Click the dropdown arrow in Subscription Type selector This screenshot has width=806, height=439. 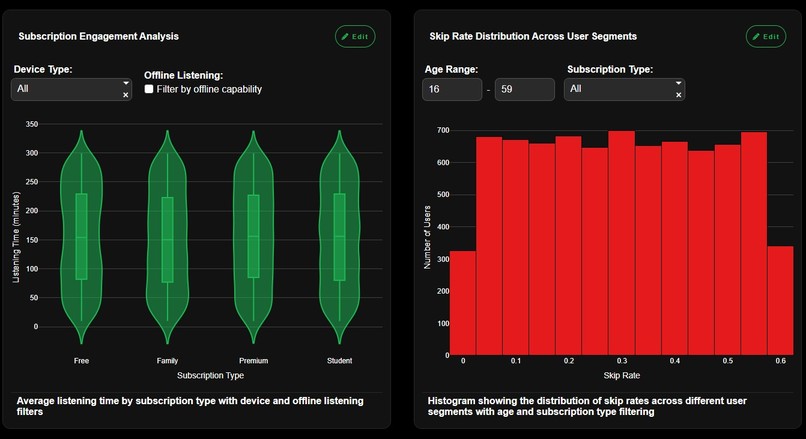click(x=679, y=83)
